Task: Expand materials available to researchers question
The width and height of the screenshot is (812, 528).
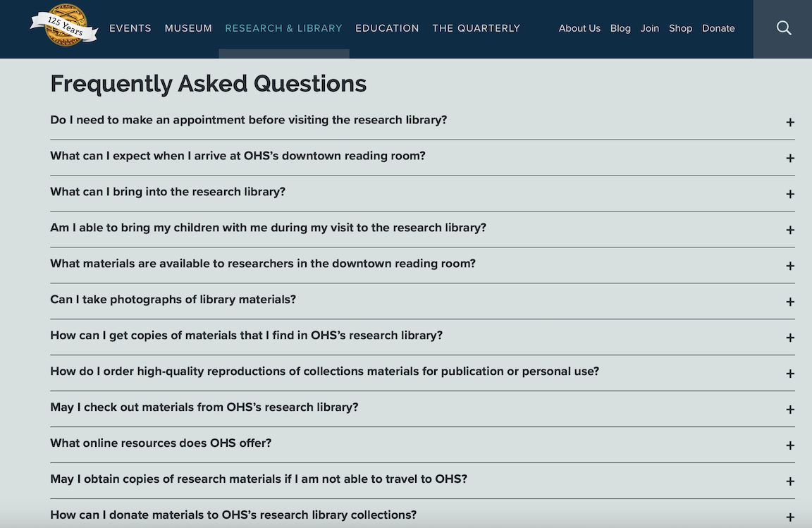Action: click(x=263, y=264)
